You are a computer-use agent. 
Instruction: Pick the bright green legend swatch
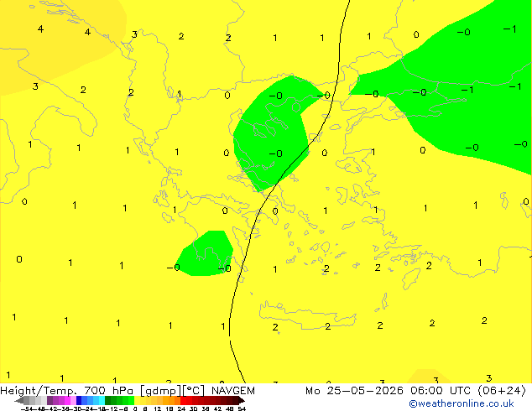click(x=131, y=400)
